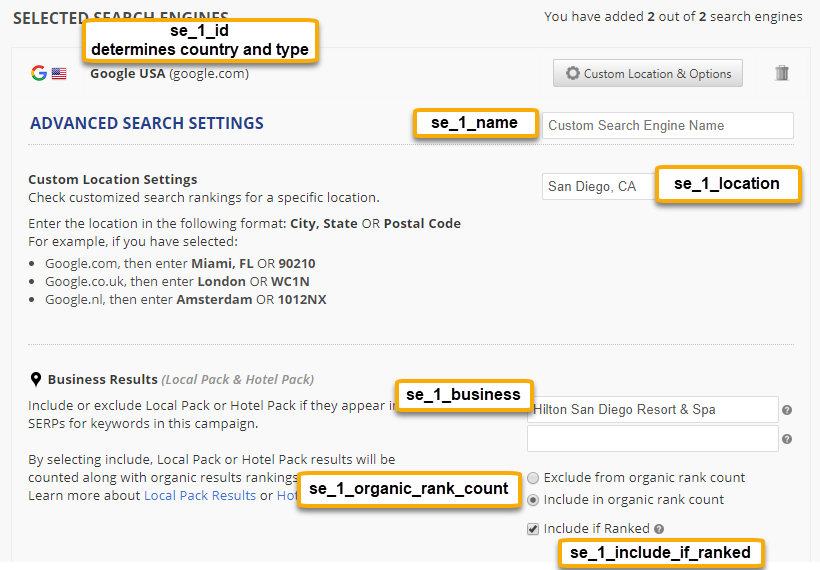This screenshot has height=570, width=820.
Task: Click the Google USA (google.com) engine name
Action: (169, 73)
